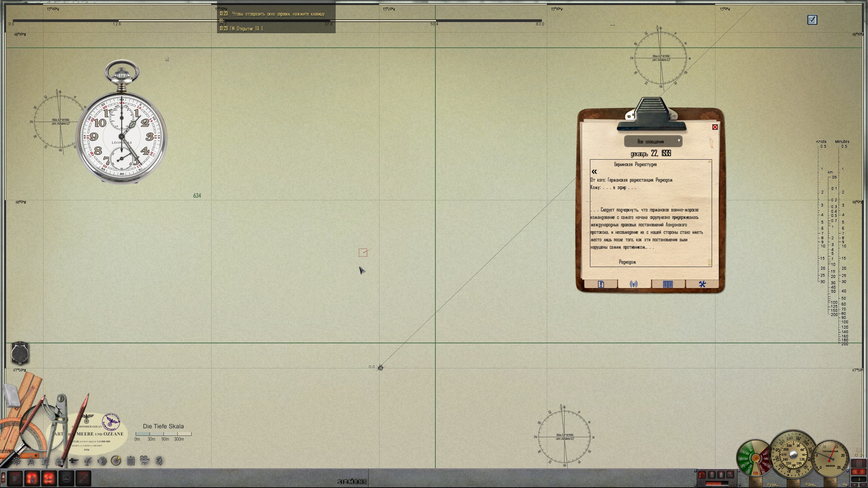Viewport: 868px width, 488px height.
Task: Click the compressed air bottle icon
Action: [721, 475]
